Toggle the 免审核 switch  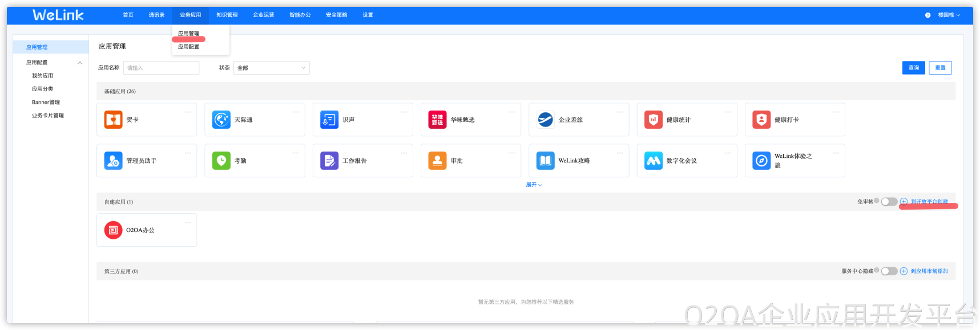[889, 202]
